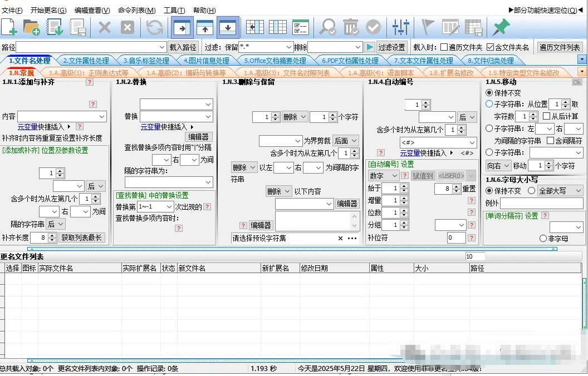Click the green play filter icon

370,47
